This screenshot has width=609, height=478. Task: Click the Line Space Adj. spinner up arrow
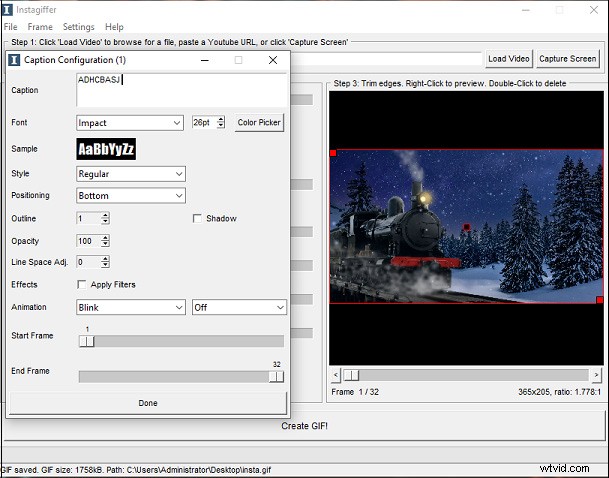click(x=105, y=259)
